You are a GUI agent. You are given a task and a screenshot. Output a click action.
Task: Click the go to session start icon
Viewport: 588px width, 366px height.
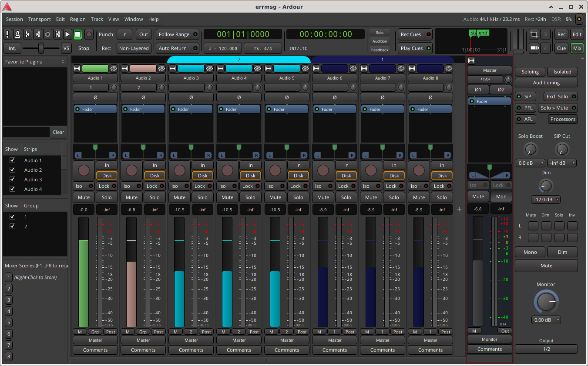point(27,34)
